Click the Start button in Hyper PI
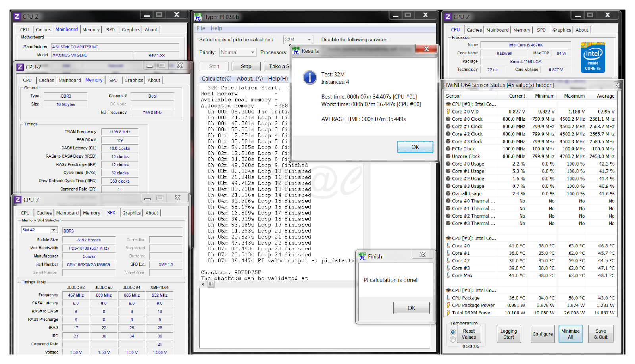635x364 pixels. 214,67
